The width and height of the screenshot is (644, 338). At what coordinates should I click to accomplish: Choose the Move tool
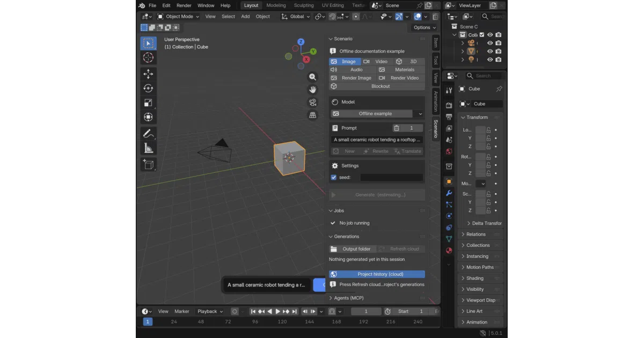tap(148, 74)
